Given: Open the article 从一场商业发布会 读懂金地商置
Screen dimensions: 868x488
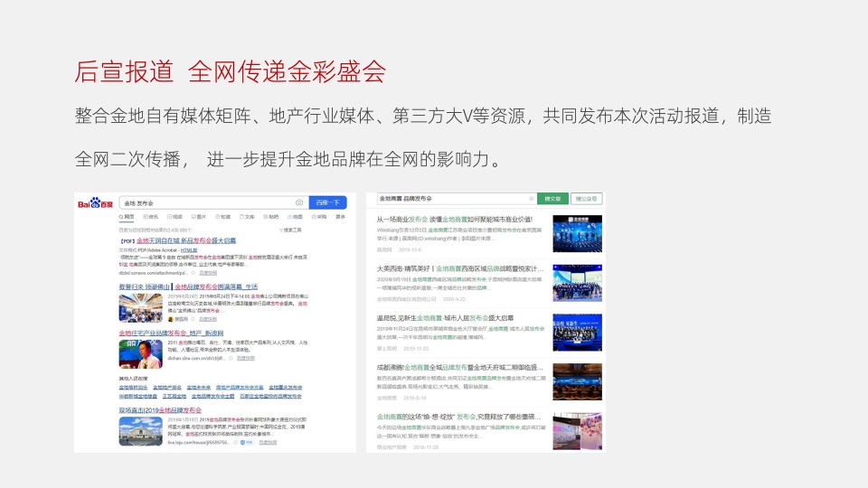Looking at the screenshot, I should pos(455,220).
